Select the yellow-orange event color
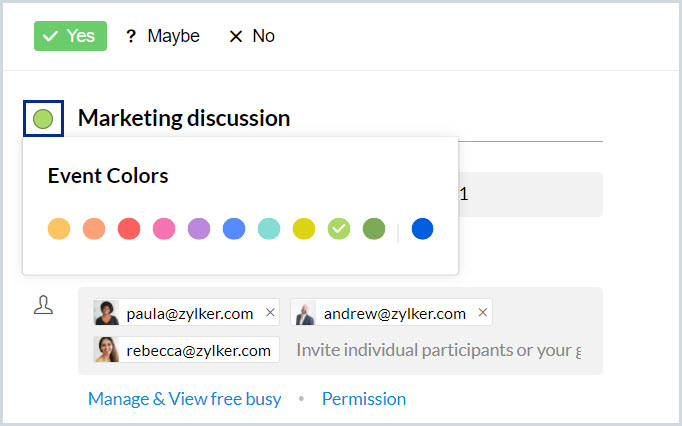Screen dimensions: 682x426 pyautogui.click(x=59, y=229)
